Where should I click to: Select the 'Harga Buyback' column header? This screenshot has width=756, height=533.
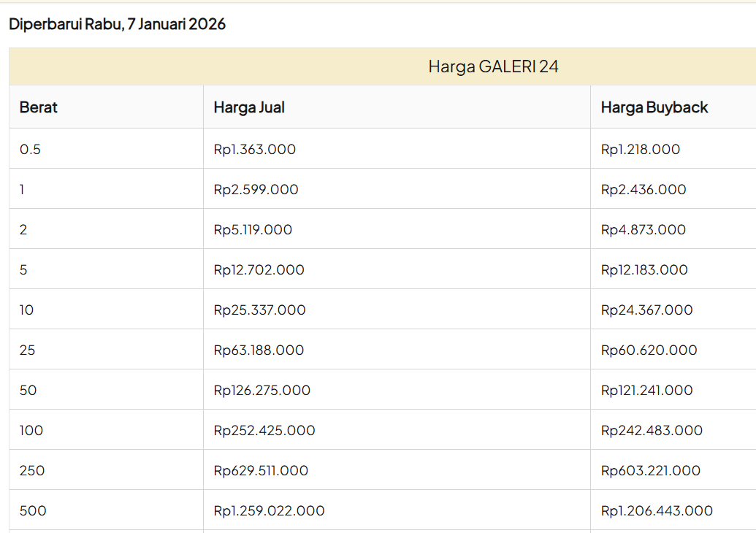click(654, 107)
